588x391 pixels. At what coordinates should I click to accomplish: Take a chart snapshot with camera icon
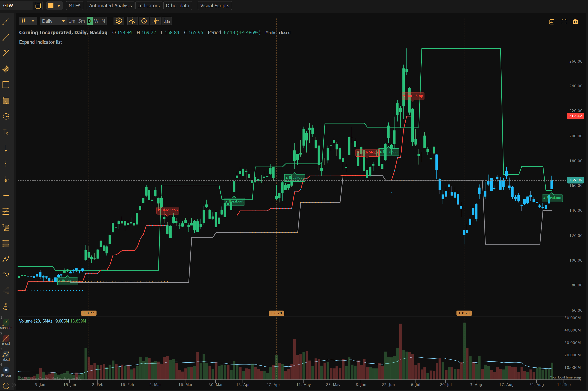(x=575, y=22)
